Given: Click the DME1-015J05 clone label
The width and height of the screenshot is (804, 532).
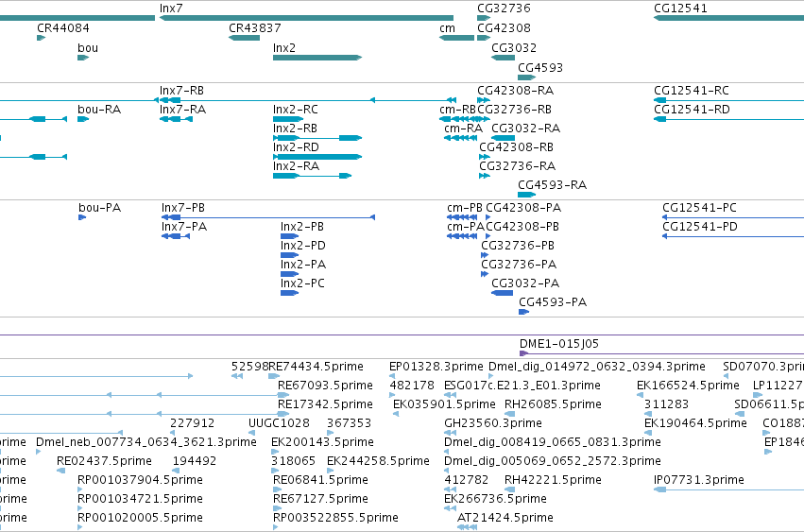Looking at the screenshot, I should coord(559,344).
